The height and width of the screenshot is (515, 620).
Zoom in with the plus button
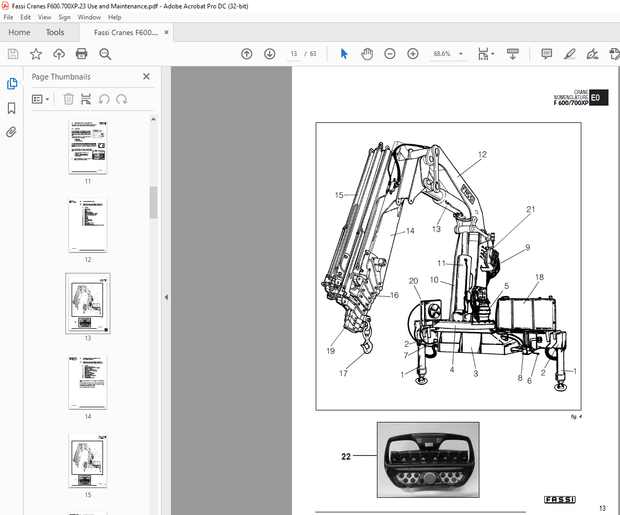click(413, 54)
